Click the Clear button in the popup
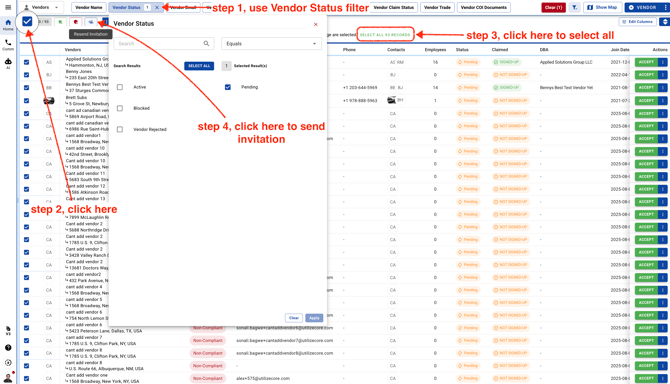The image size is (670, 384). 294,318
